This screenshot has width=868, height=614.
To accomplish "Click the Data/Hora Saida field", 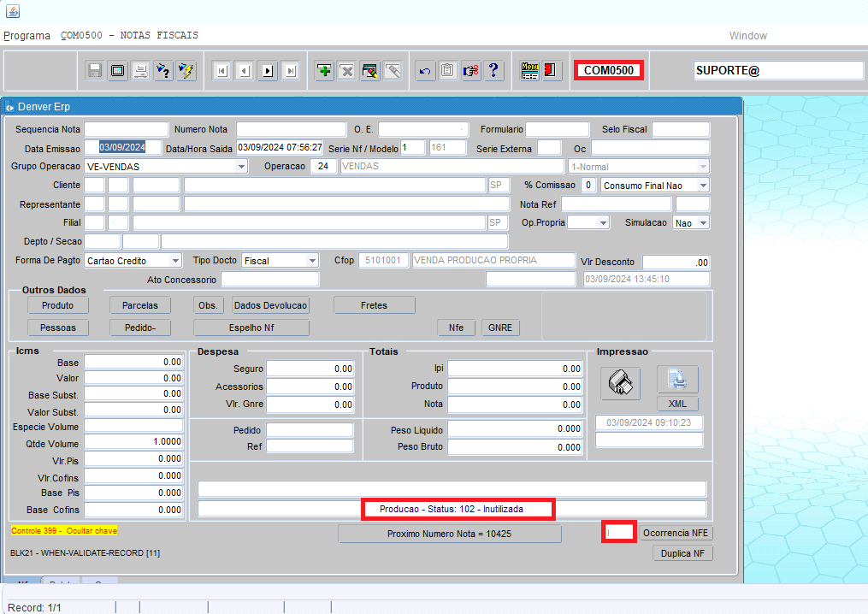I will (x=280, y=147).
